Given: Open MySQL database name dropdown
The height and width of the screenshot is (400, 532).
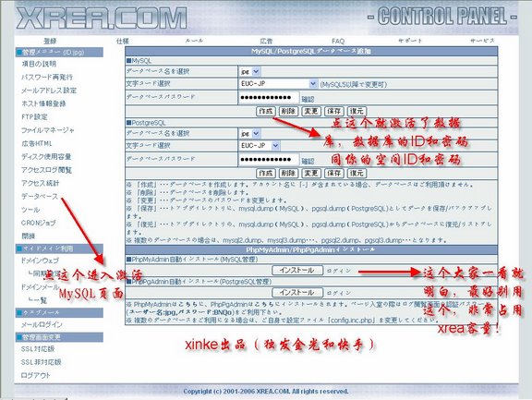Looking at the screenshot, I should tap(249, 71).
